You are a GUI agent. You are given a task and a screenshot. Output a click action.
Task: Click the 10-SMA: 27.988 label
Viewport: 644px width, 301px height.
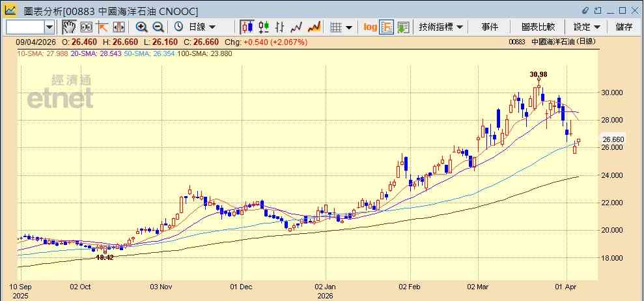[x=42, y=53]
